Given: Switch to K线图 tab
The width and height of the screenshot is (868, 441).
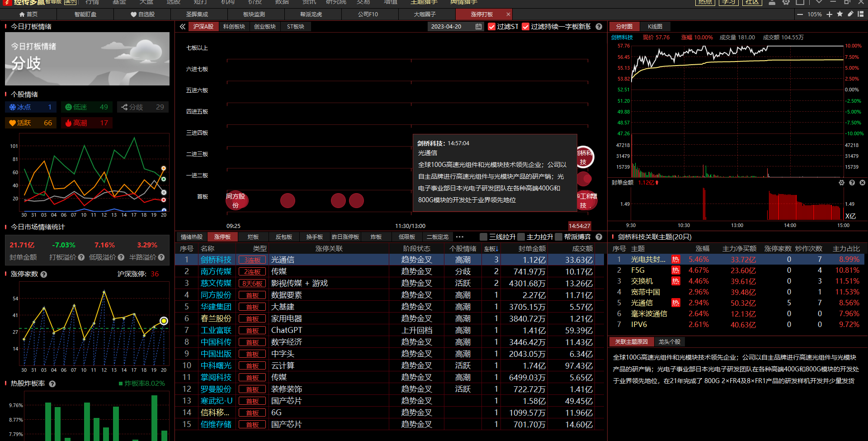Looking at the screenshot, I should click(x=655, y=27).
